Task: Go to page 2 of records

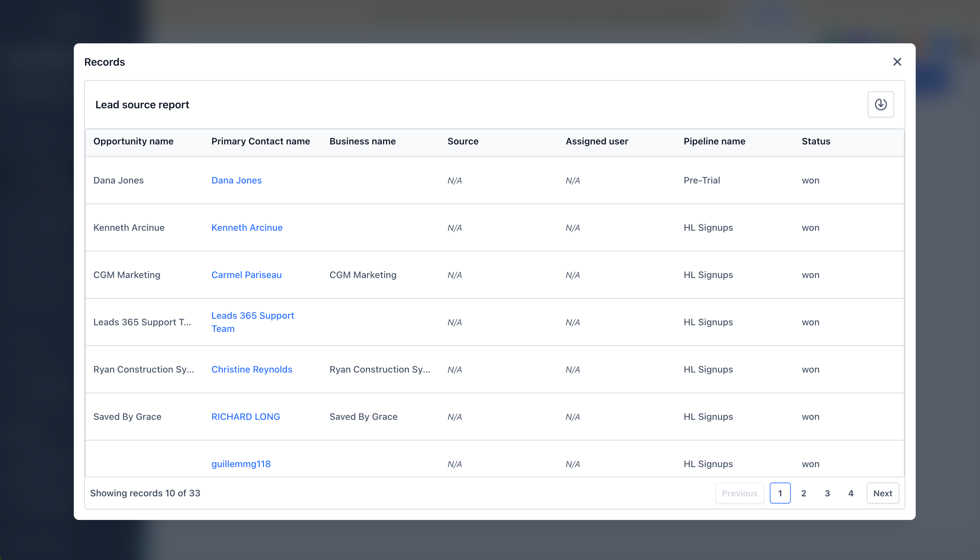Action: tap(803, 493)
